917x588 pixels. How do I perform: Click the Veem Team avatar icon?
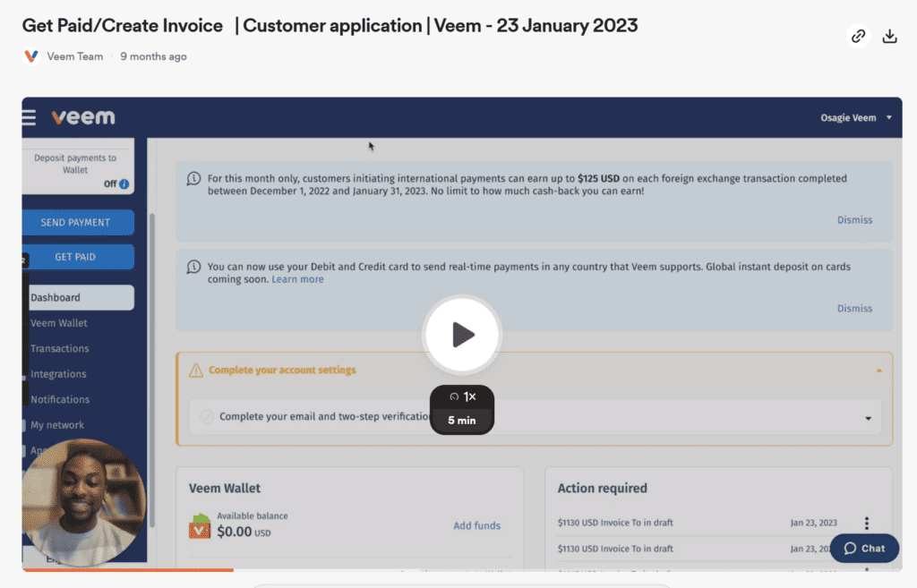(x=31, y=56)
